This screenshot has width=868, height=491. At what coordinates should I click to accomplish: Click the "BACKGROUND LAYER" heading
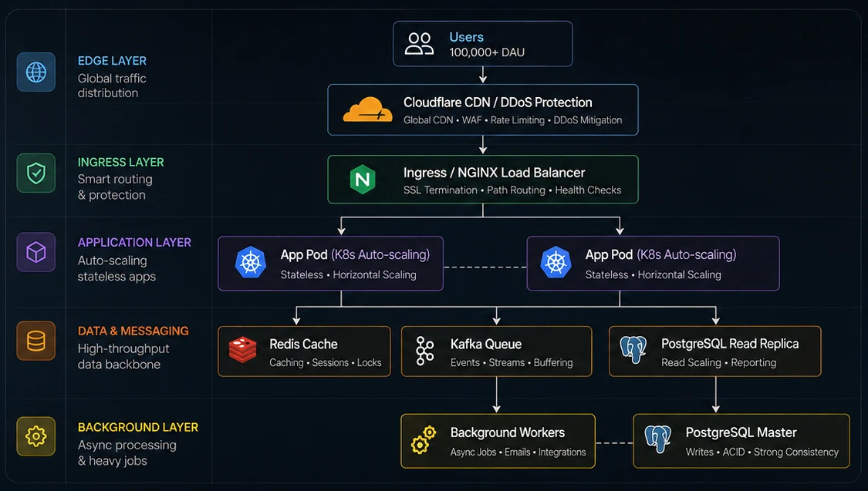138,428
